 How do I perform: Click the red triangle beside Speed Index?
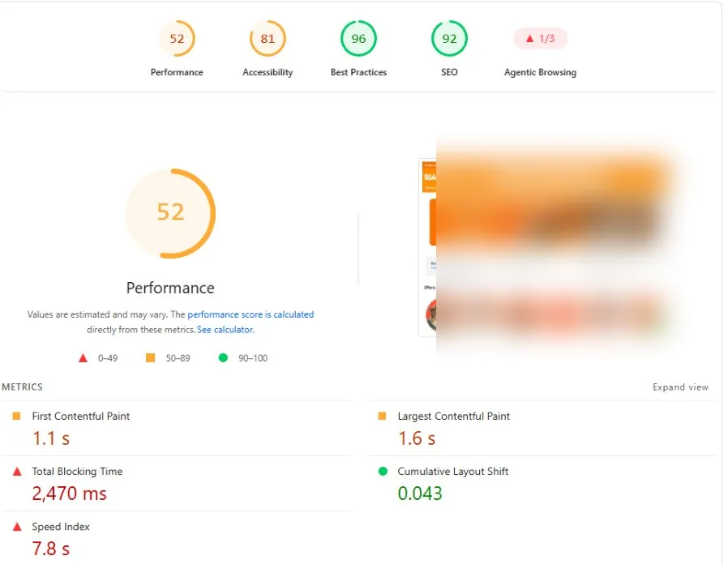(x=17, y=527)
